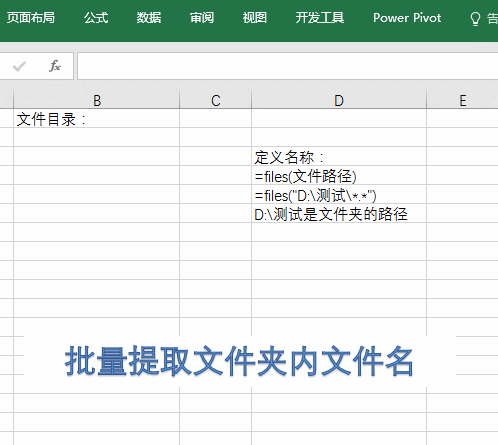The height and width of the screenshot is (445, 498).
Task: Select the cell containing 文件目录：
Action: 97,119
